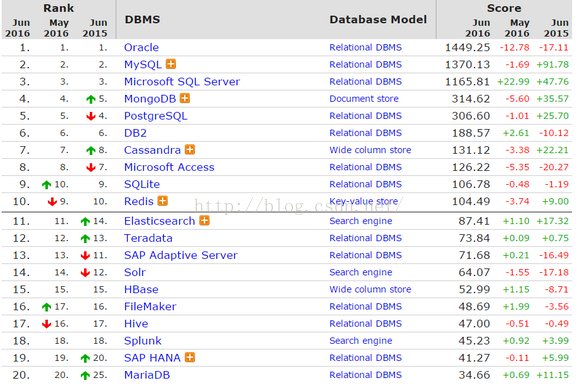The width and height of the screenshot is (578, 391).
Task: Click Search engine in Elasticsearch row
Action: click(361, 221)
